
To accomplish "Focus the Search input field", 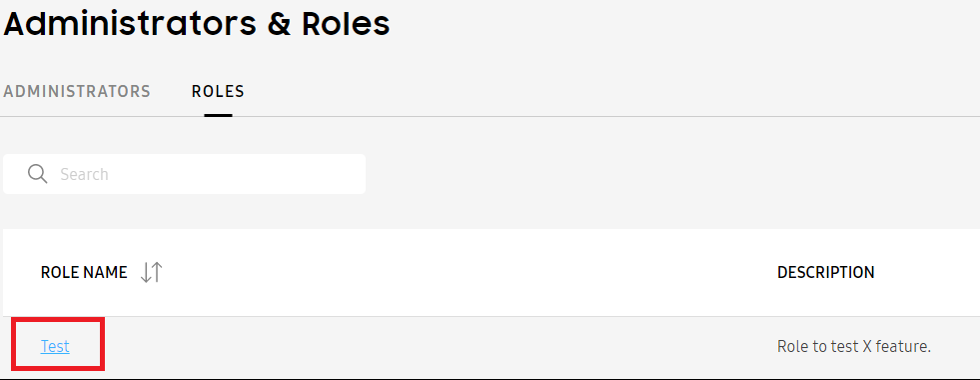I will pos(185,174).
